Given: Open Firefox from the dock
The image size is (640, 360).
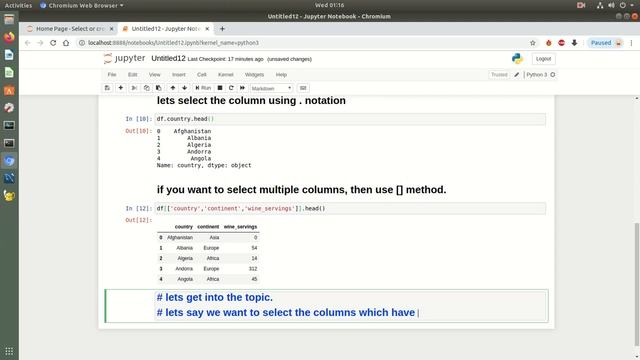Looking at the screenshot, I should 9,37.
